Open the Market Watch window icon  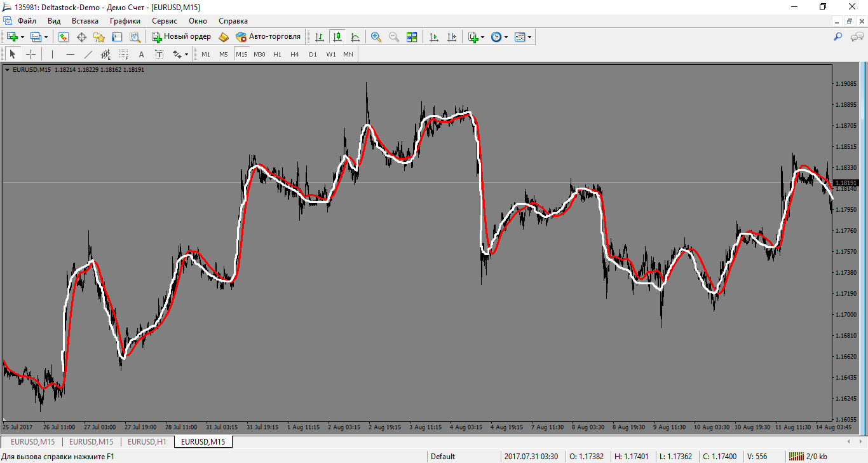click(x=64, y=37)
